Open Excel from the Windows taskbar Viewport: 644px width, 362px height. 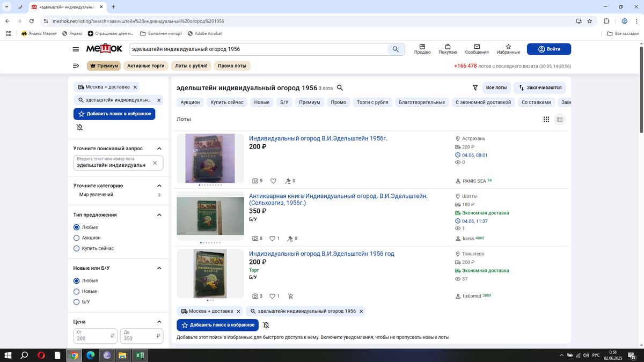pos(140,355)
